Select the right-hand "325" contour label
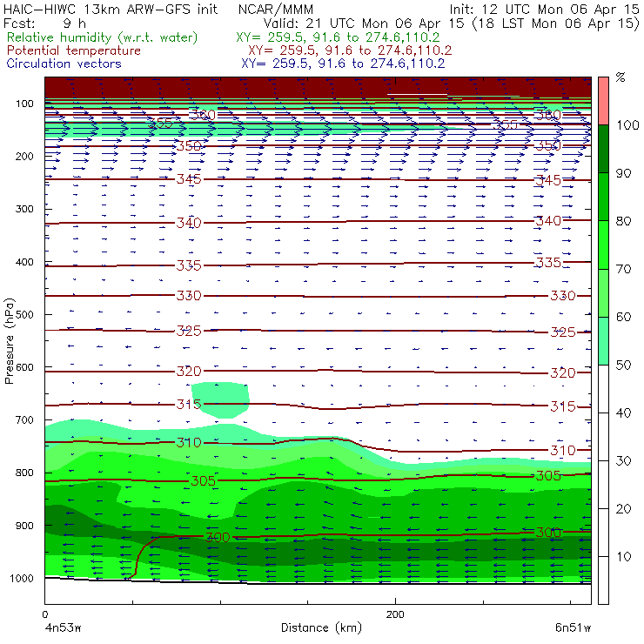The height and width of the screenshot is (644, 644). pyautogui.click(x=563, y=332)
